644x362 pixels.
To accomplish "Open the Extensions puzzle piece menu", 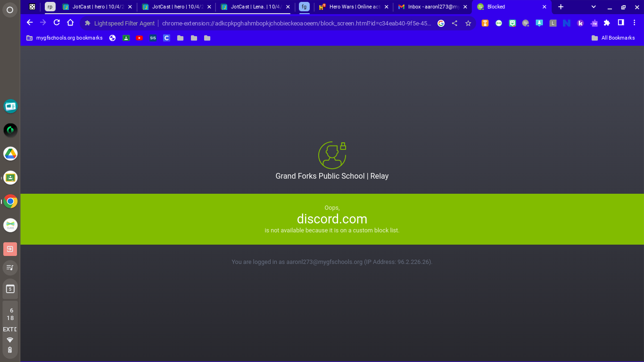I will tap(607, 23).
